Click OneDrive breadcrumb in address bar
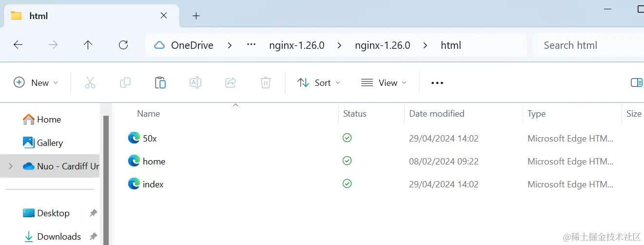The width and height of the screenshot is (644, 245). [x=192, y=45]
